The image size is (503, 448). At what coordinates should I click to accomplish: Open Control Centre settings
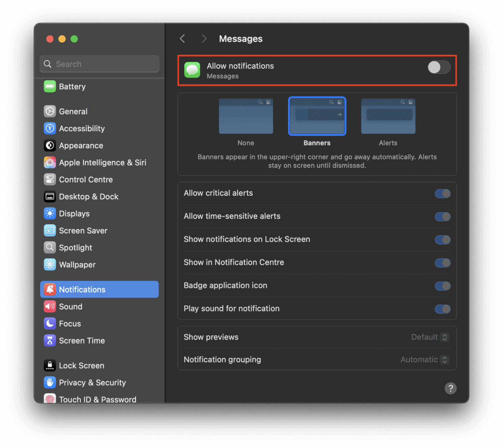[99, 179]
